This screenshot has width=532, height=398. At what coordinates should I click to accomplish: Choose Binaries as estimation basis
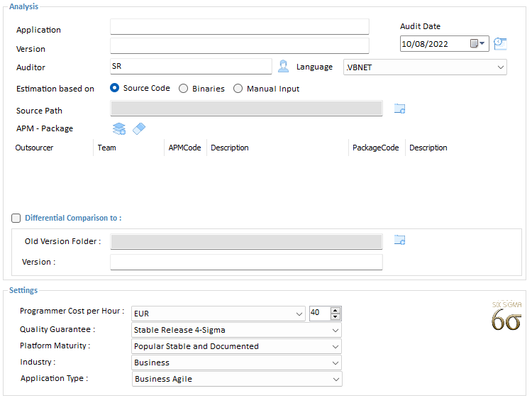click(184, 89)
